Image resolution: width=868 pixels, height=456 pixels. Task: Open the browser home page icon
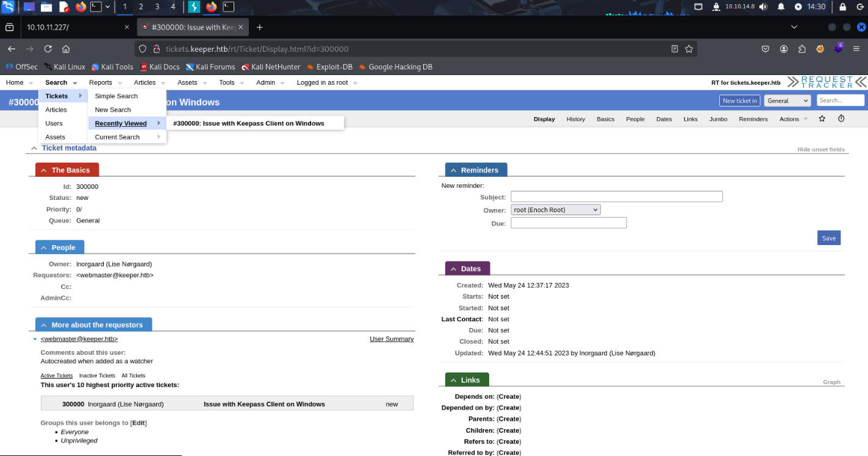[66, 49]
